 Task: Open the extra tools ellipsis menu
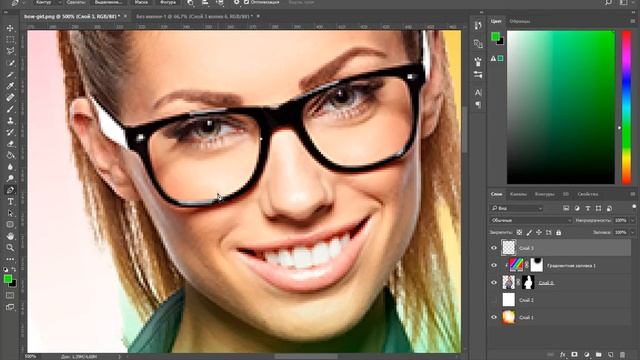(x=10, y=259)
